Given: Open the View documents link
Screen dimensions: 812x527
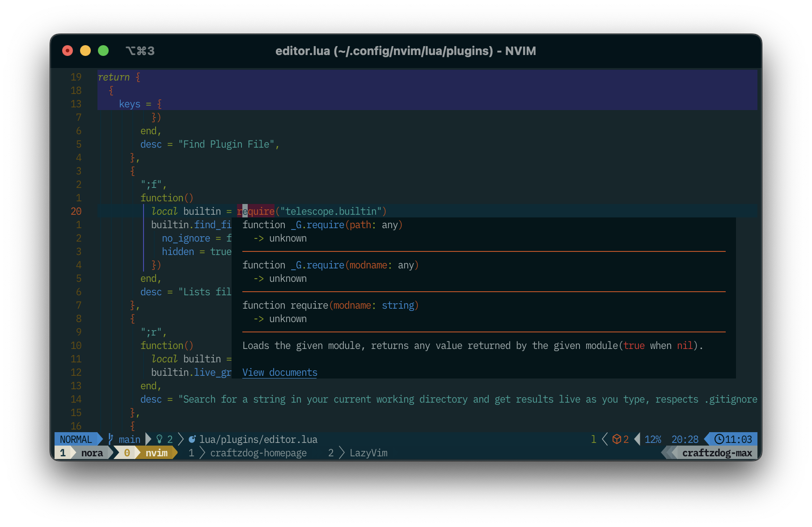Looking at the screenshot, I should (279, 372).
